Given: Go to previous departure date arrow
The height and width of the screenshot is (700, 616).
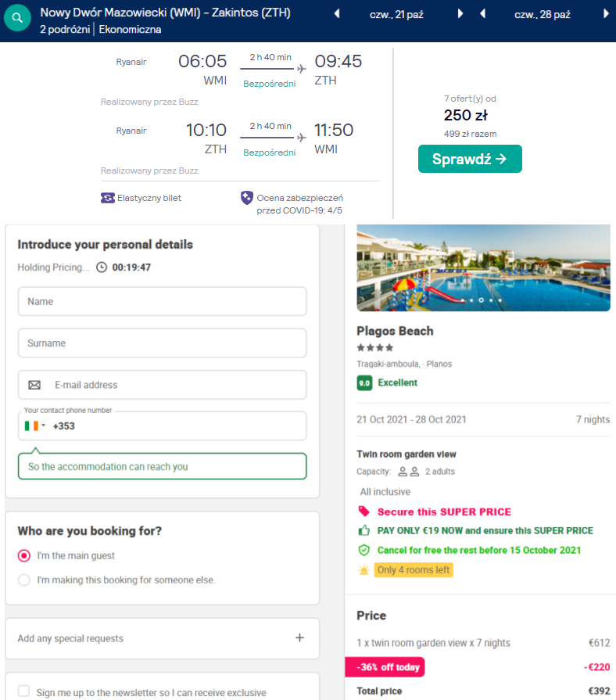Looking at the screenshot, I should [337, 14].
